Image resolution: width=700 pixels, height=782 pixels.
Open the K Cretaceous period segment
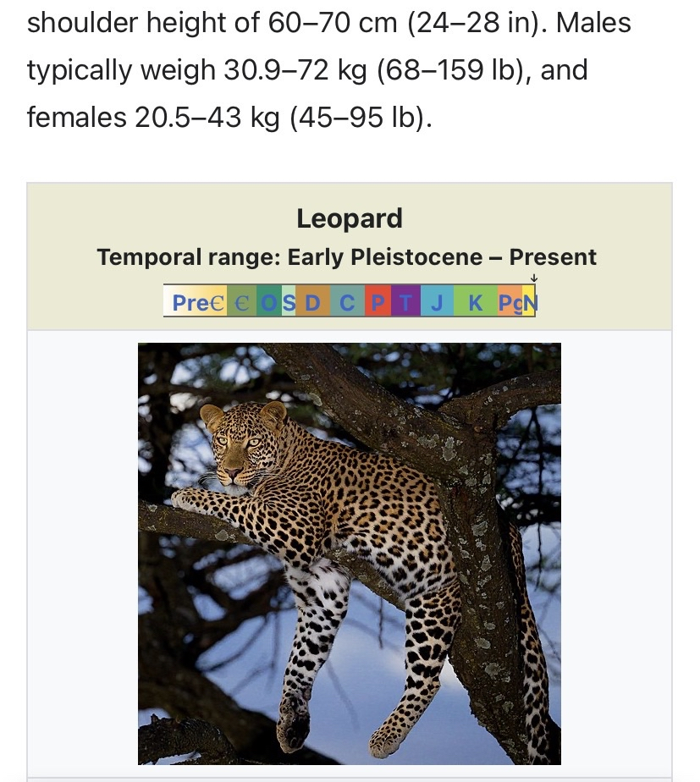click(x=476, y=303)
